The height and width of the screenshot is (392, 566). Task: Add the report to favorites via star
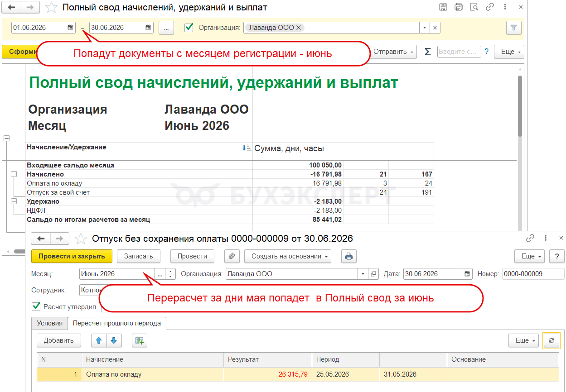click(52, 7)
